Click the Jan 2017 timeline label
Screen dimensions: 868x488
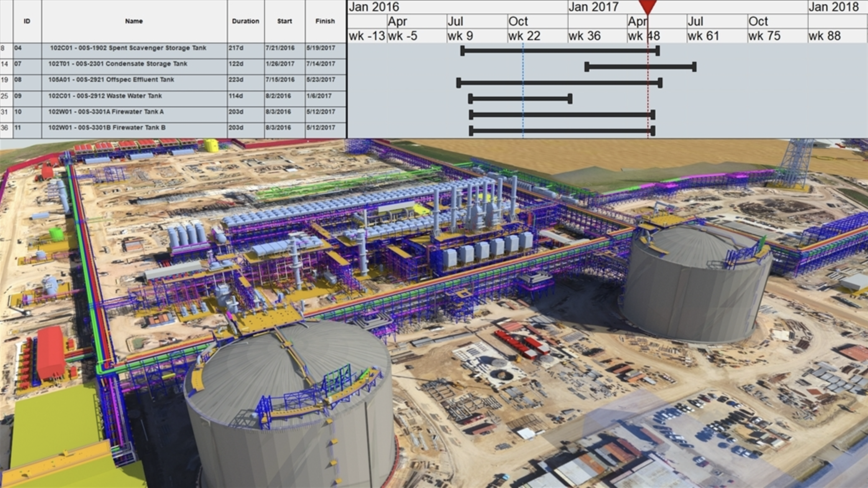click(x=594, y=7)
